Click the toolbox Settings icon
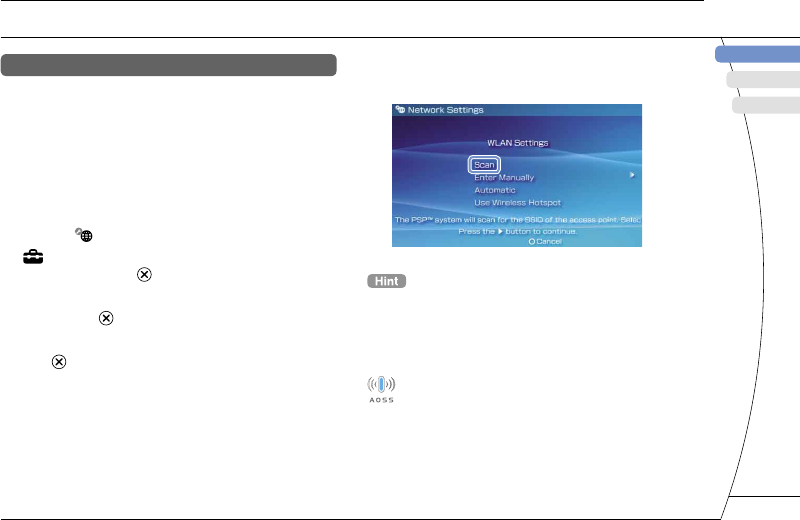800x520 pixels. pyautogui.click(x=33, y=257)
